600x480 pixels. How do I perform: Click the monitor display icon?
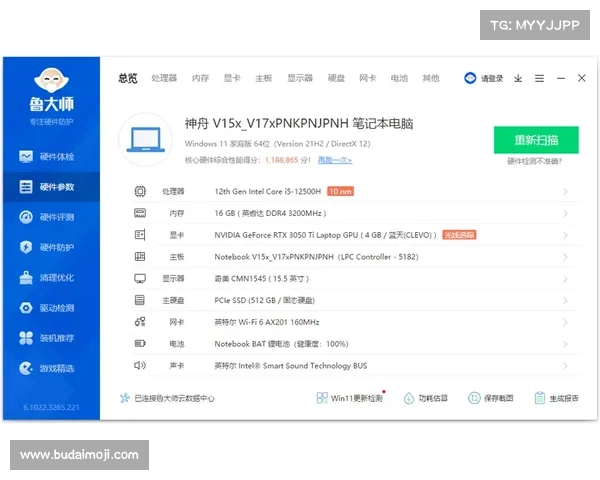(140, 278)
